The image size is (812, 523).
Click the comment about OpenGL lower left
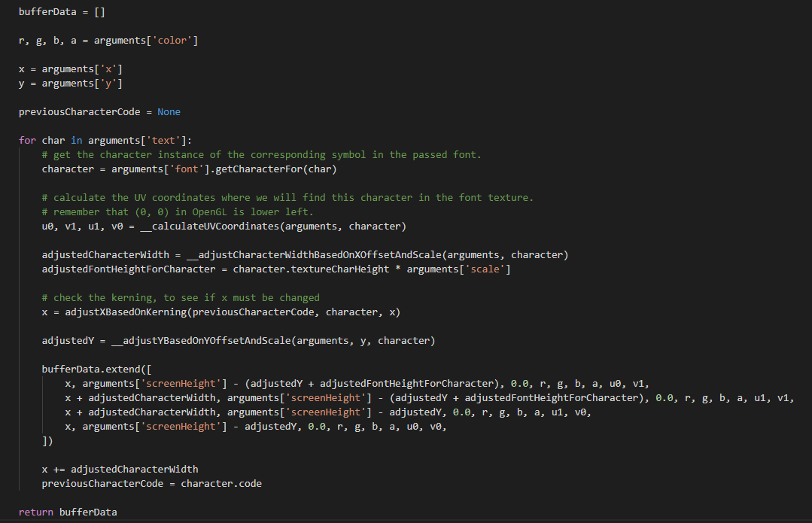point(178,211)
